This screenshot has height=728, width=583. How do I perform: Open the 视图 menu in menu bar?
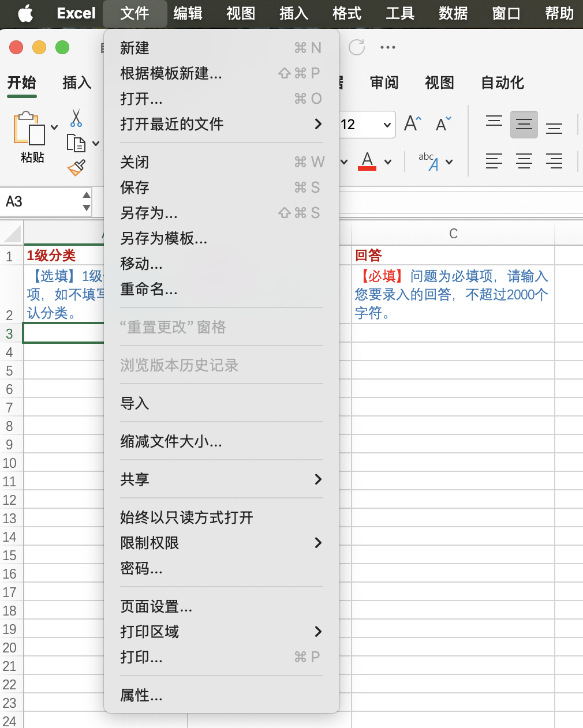point(241,13)
